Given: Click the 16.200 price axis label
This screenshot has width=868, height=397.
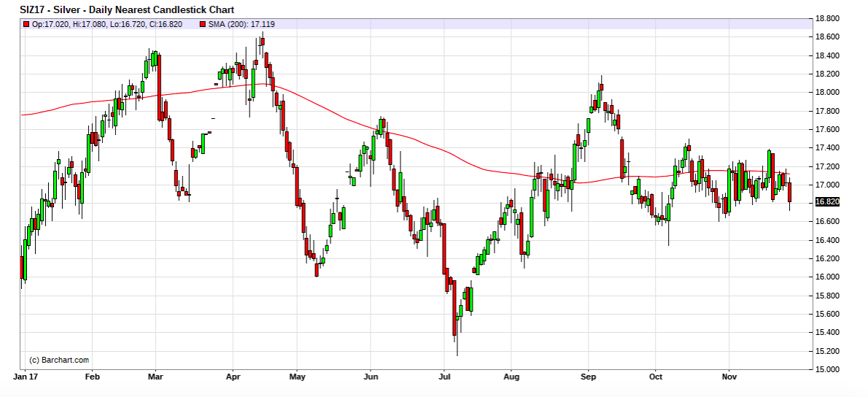Looking at the screenshot, I should click(828, 258).
